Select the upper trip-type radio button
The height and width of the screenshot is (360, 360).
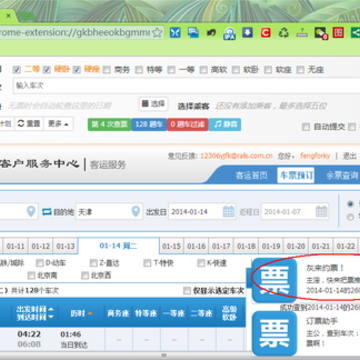point(350,204)
